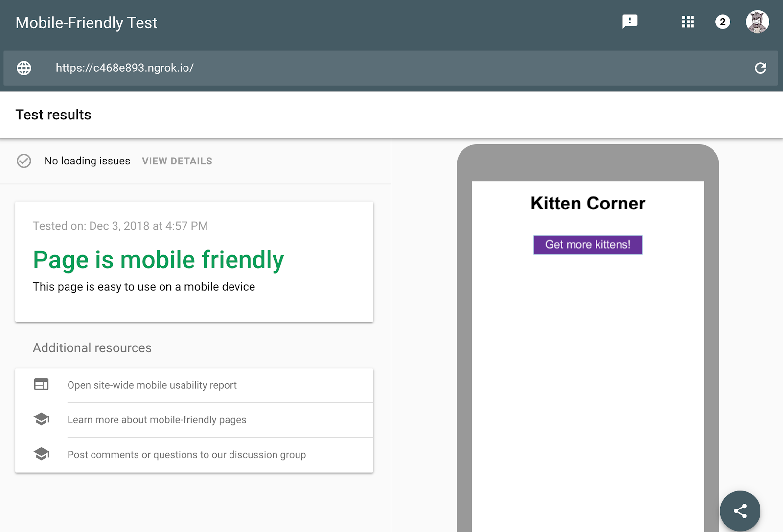This screenshot has height=532, width=783.
Task: Click the checkmark next to No loading issues
Action: coord(23,161)
